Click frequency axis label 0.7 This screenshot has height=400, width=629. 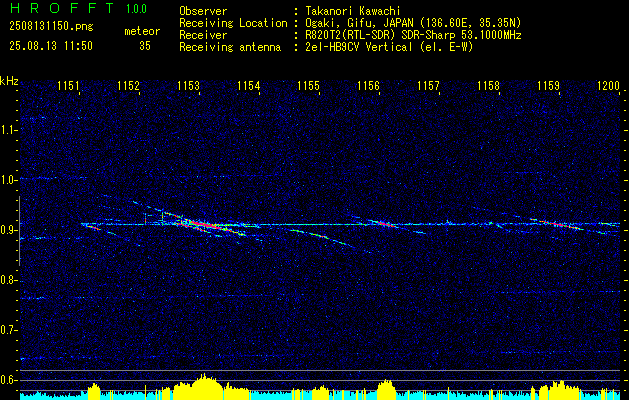(8, 331)
